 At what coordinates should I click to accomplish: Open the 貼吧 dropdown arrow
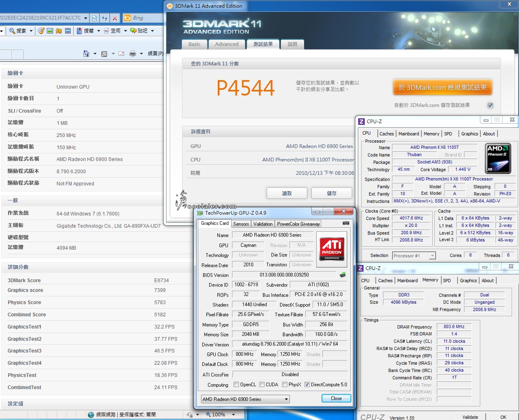click(x=152, y=30)
